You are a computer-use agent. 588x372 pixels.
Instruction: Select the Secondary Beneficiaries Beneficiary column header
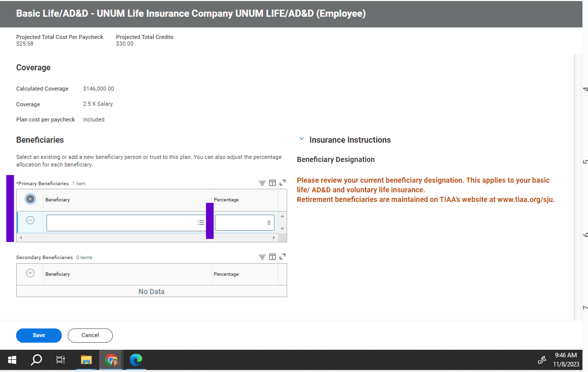coord(57,274)
